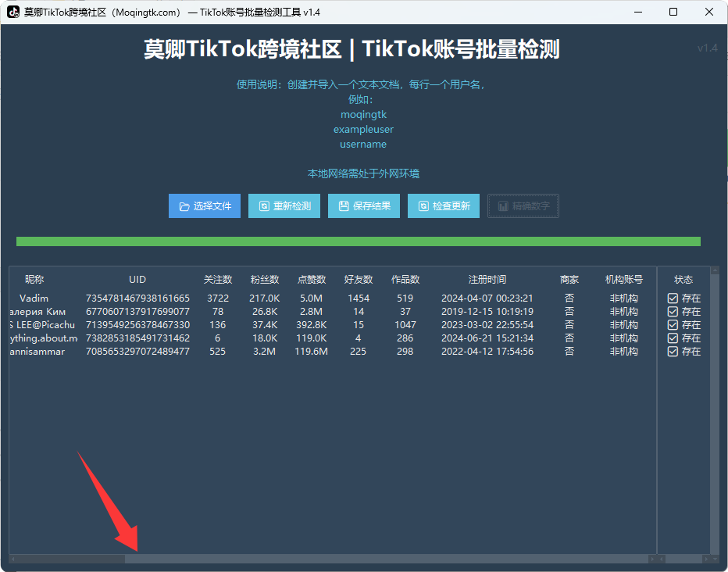Click 检查更新 to check for updates

coord(444,206)
